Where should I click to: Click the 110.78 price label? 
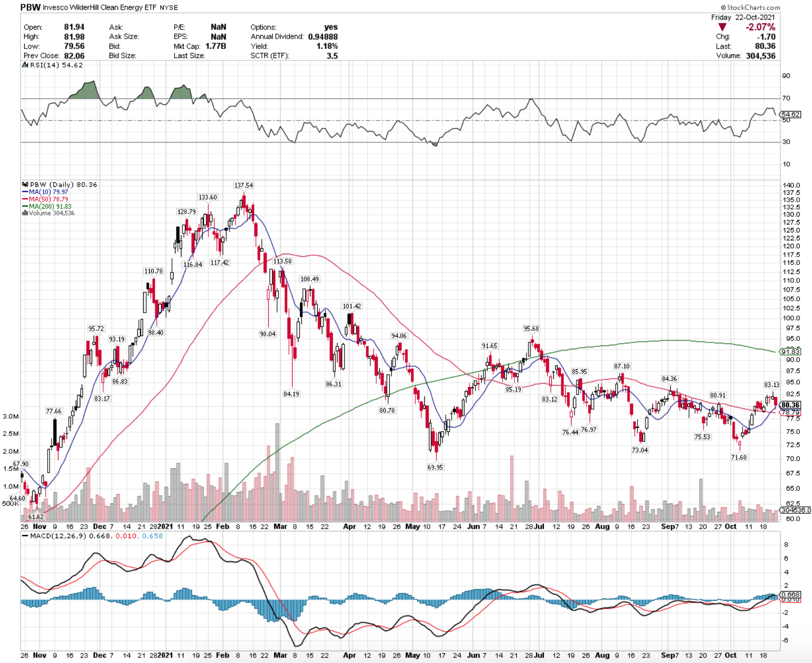[x=153, y=271]
